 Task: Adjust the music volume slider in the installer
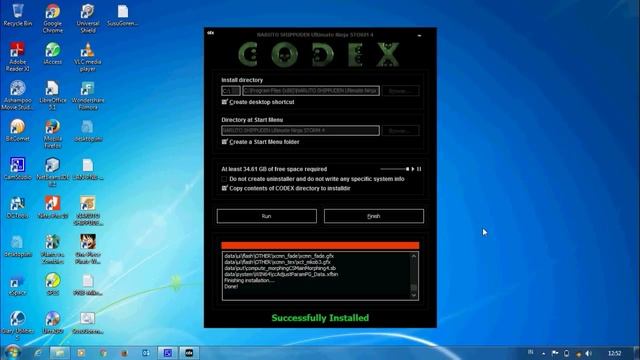click(394, 169)
